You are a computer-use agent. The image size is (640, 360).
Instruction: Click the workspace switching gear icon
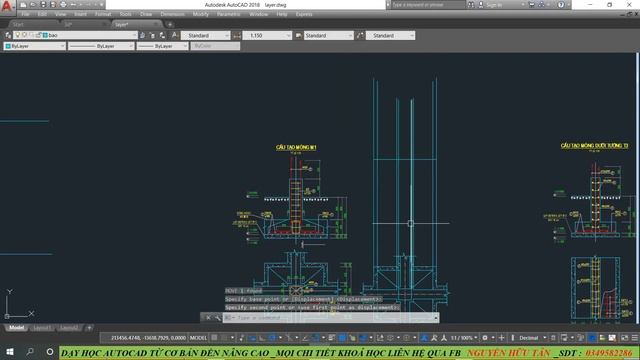pos(485,338)
